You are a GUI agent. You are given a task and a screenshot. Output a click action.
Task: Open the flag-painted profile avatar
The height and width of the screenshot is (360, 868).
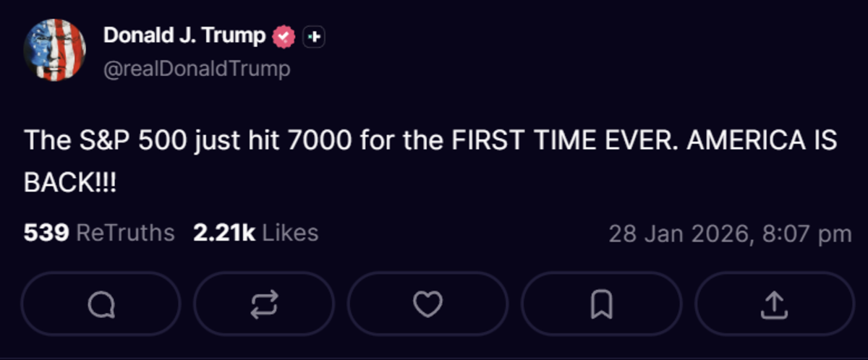[54, 50]
